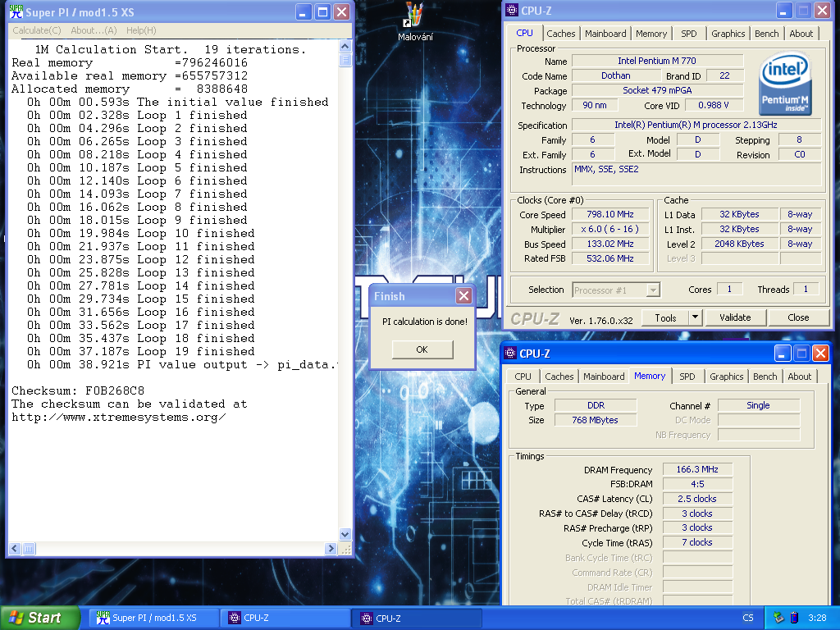Image resolution: width=840 pixels, height=630 pixels.
Task: Click the Rated FSB value 532.06 MHz
Action: 610,258
